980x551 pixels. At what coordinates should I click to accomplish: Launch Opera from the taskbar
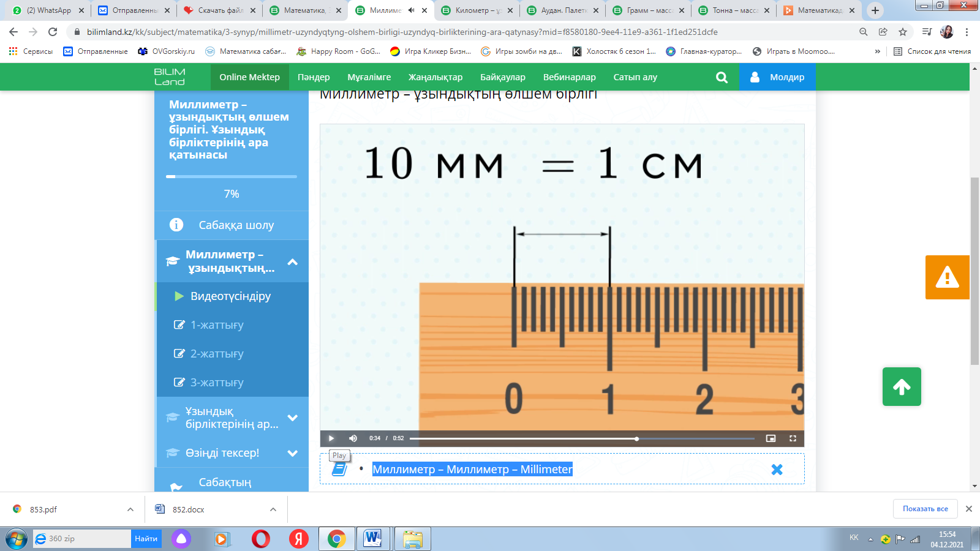(x=261, y=539)
